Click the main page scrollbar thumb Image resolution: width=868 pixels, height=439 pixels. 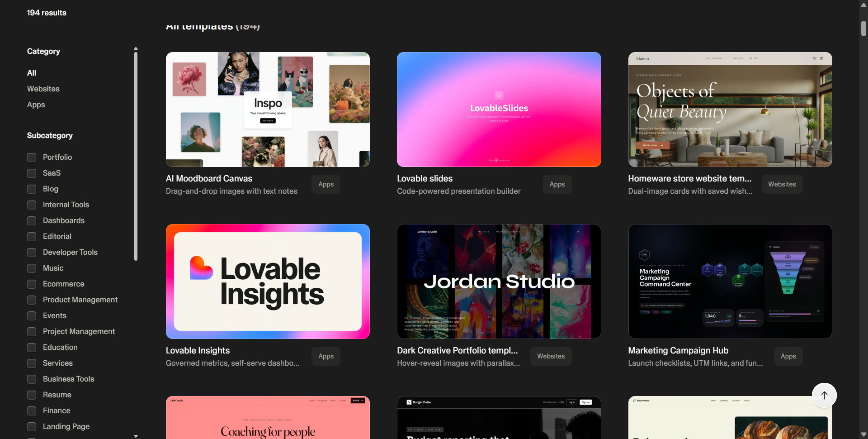(863, 28)
